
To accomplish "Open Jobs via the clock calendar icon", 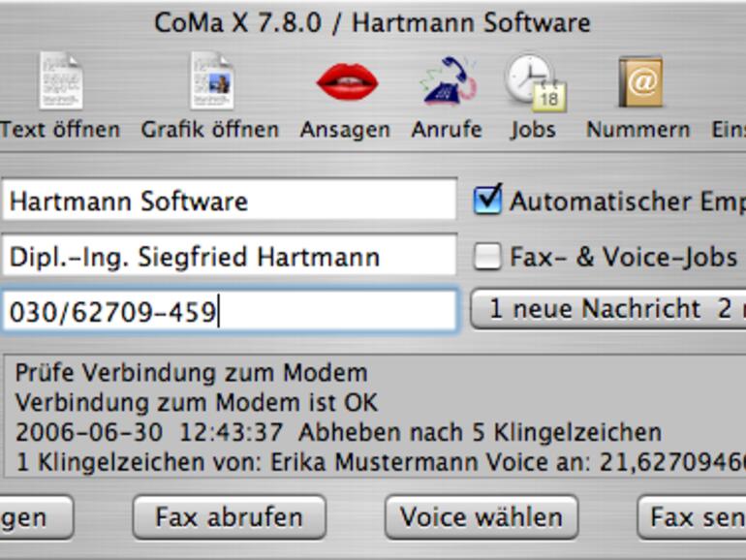I will click(536, 82).
